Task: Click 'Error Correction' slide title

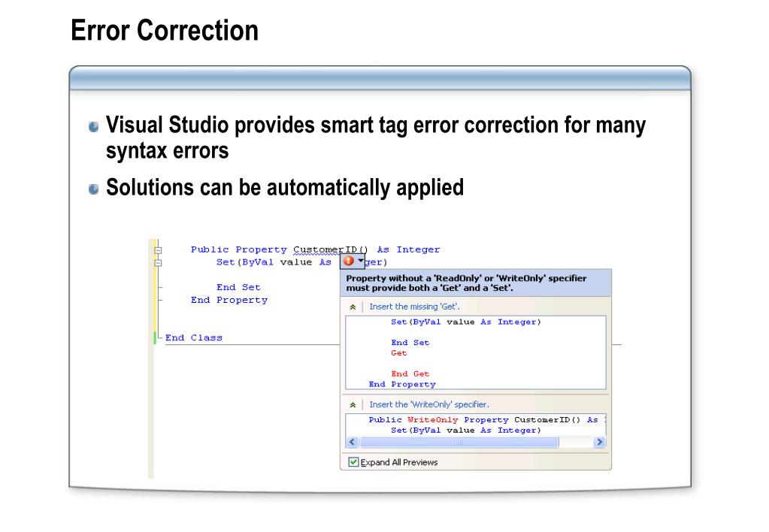Action: 165,30
